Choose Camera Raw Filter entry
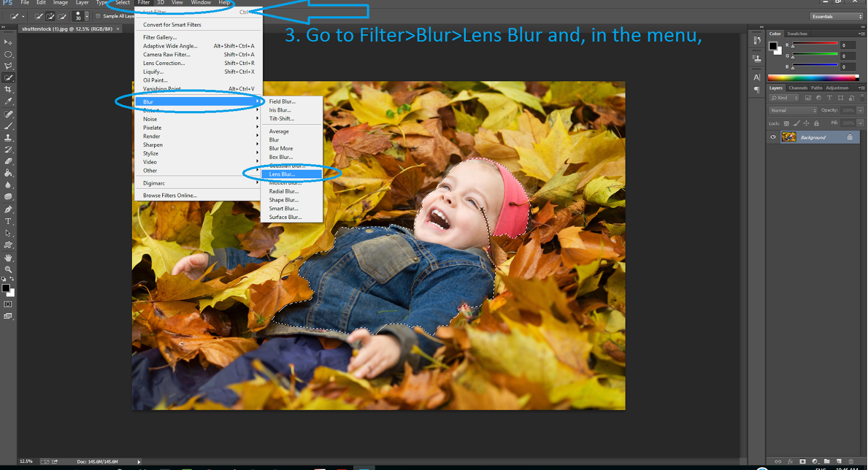The image size is (868, 470). (199, 54)
